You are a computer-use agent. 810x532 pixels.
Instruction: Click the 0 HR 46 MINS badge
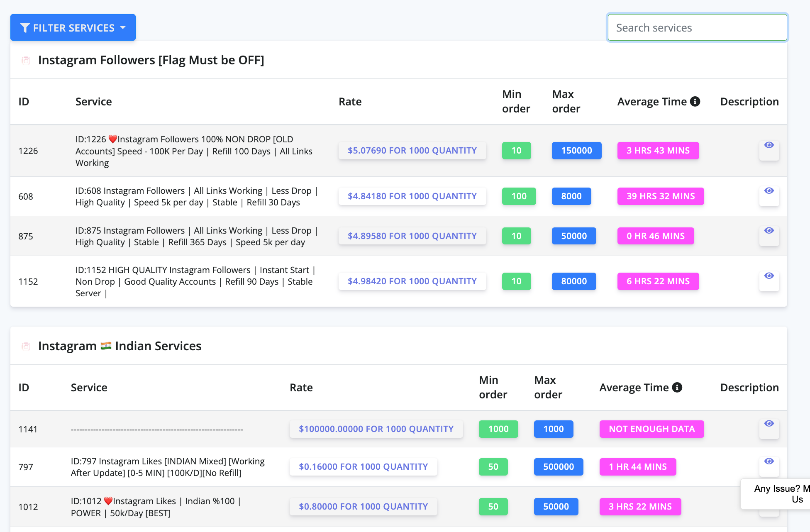click(x=656, y=236)
